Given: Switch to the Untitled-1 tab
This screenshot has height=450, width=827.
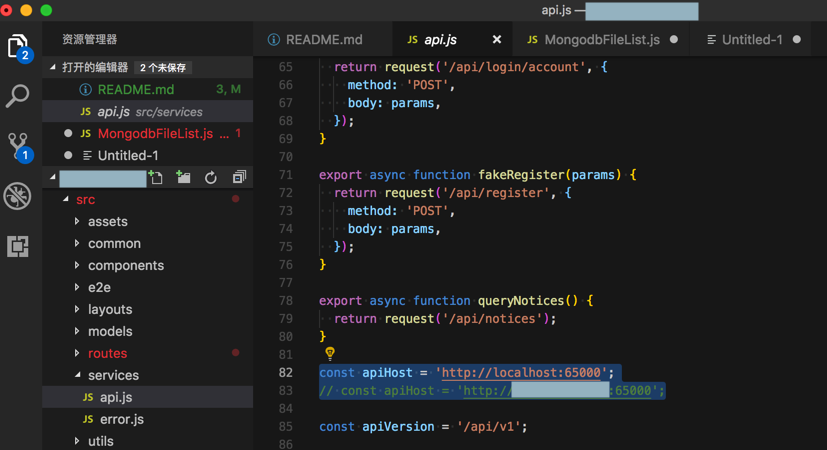Looking at the screenshot, I should tap(751, 40).
